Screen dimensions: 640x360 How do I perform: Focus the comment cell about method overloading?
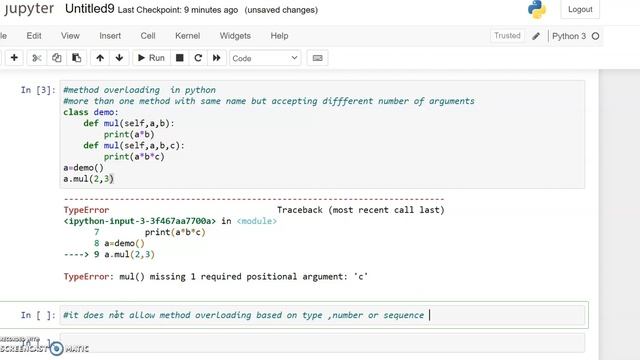tap(322, 315)
